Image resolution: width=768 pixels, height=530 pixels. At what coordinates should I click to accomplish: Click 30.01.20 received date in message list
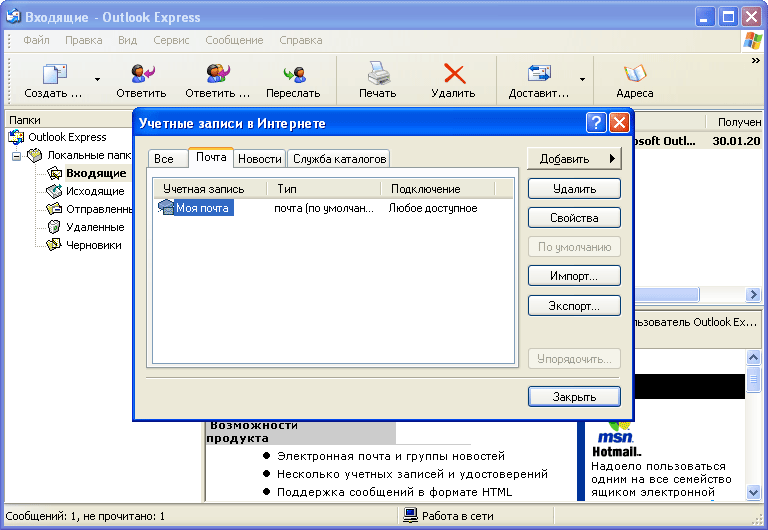[736, 141]
